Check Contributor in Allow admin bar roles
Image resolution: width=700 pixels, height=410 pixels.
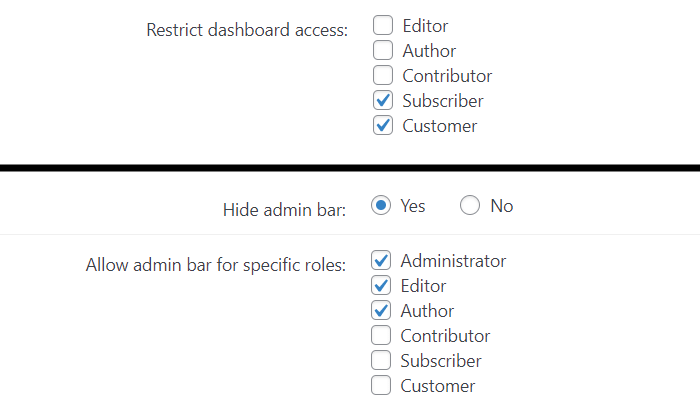point(381,336)
